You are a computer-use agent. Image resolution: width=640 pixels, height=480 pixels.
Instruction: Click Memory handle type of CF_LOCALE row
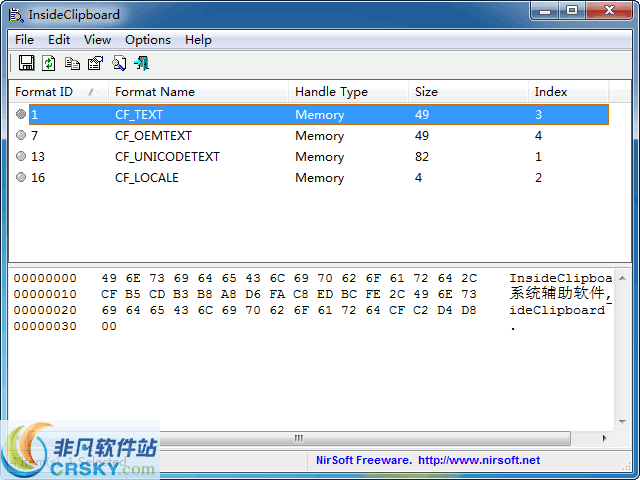tap(320, 178)
